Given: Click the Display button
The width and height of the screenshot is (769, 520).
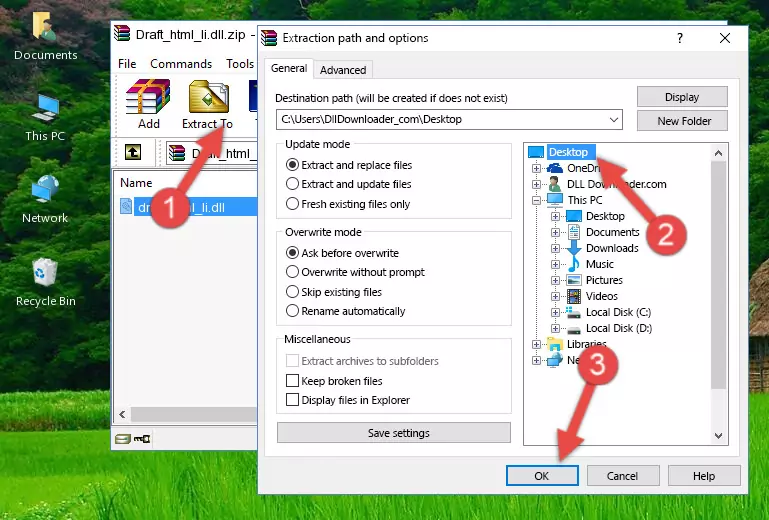Looking at the screenshot, I should tap(682, 97).
